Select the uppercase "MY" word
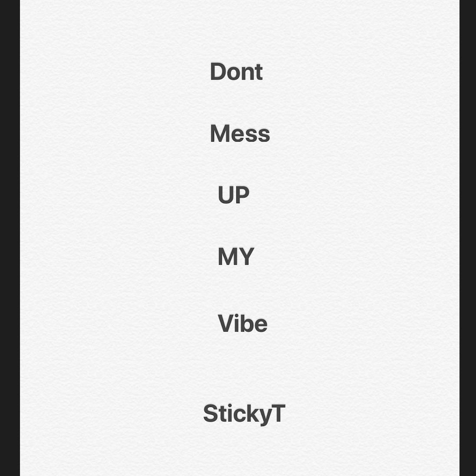 tap(236, 256)
